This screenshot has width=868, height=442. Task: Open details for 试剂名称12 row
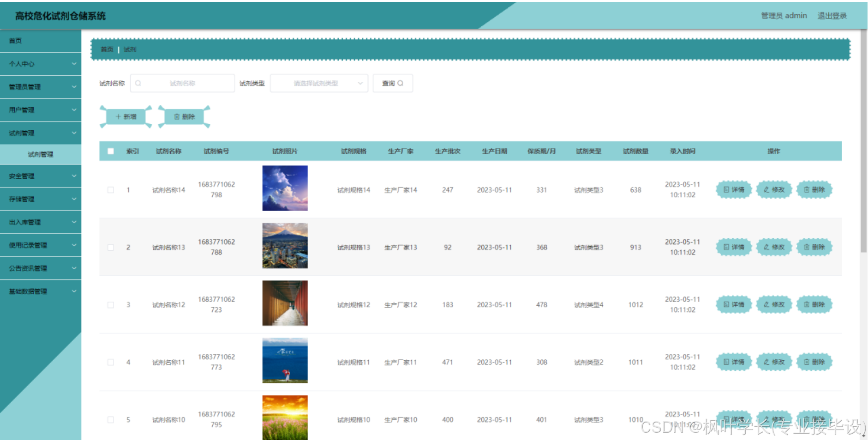click(x=733, y=304)
